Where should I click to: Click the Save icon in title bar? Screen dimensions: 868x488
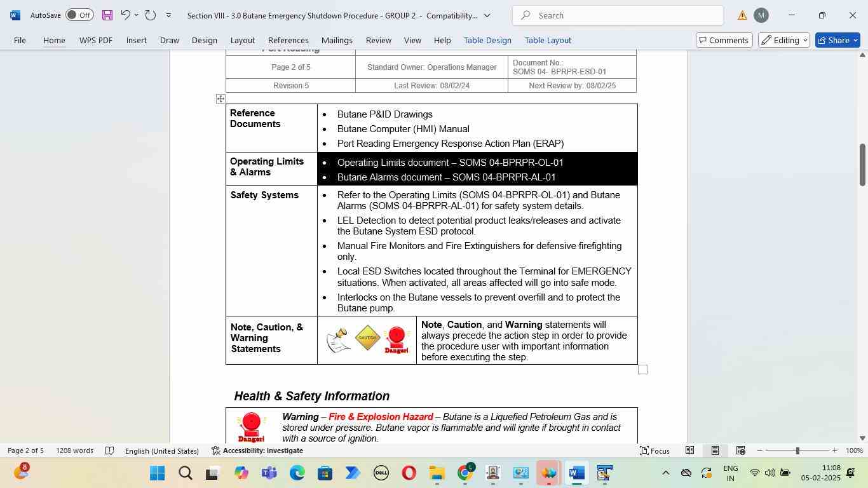click(107, 15)
